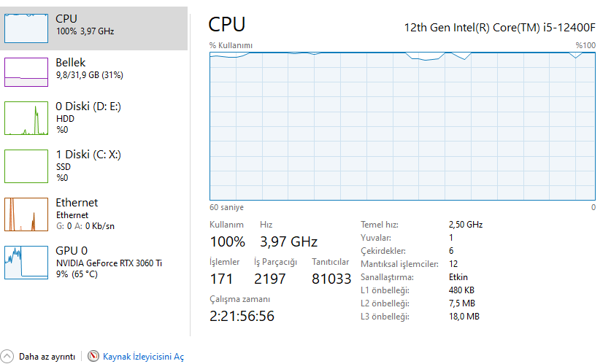Screen dimensions: 611x364
Task: Open the GPU 0 usage graph icon
Action: [26, 263]
